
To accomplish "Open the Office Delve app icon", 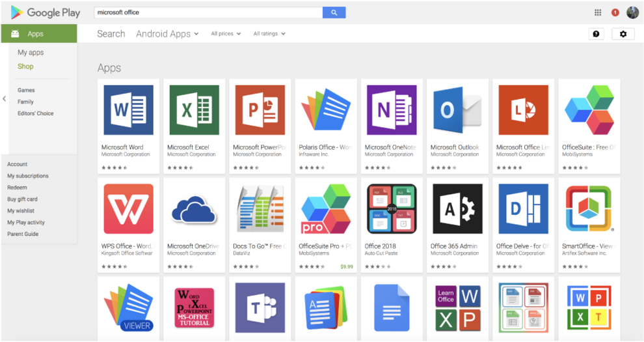I will click(523, 209).
